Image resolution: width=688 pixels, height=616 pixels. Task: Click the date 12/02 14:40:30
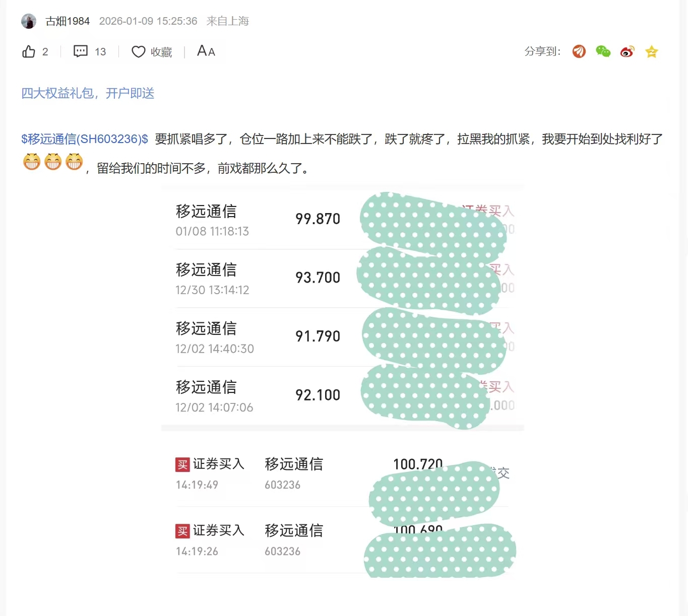215,349
